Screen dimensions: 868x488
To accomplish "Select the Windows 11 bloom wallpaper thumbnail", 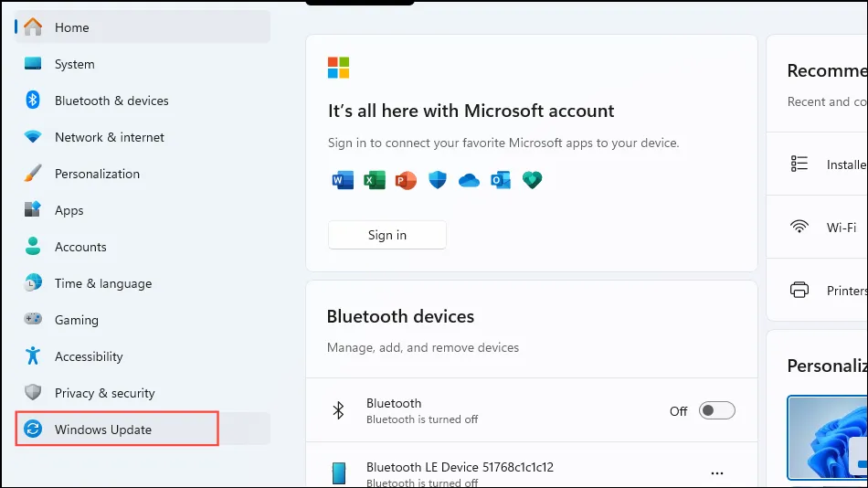I will pos(827,438).
